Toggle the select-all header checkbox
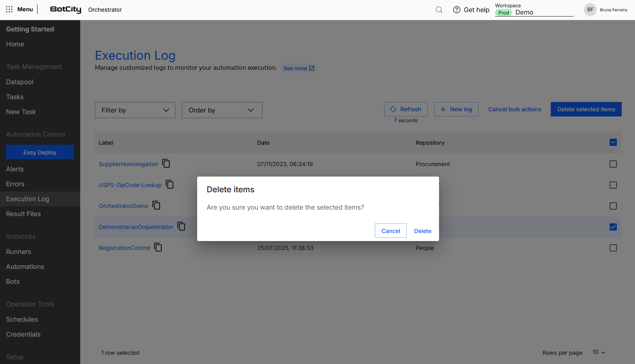Image resolution: width=635 pixels, height=364 pixels. (613, 142)
